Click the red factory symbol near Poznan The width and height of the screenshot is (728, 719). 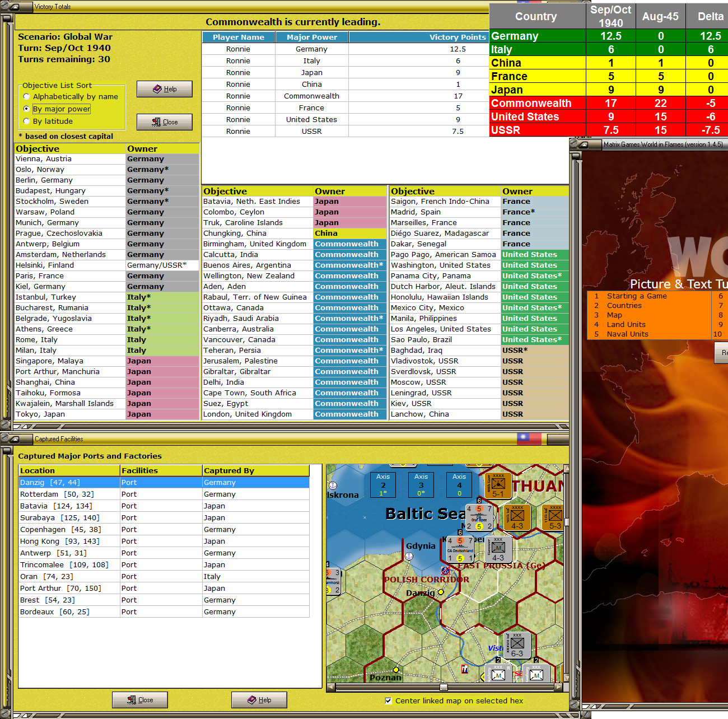click(464, 669)
